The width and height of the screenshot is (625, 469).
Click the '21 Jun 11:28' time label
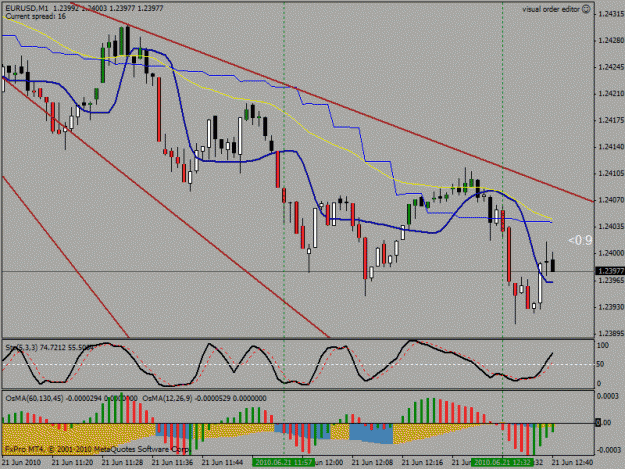(x=122, y=463)
